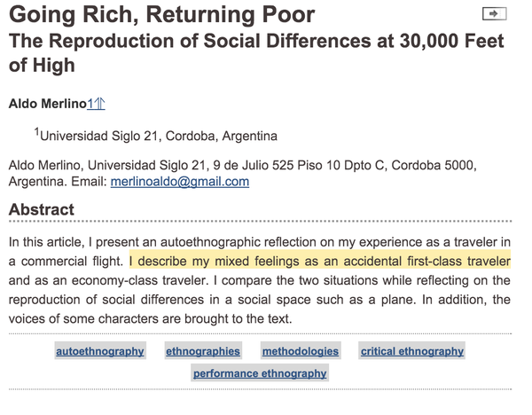Click the double up-arrow icon after author name

(99, 104)
